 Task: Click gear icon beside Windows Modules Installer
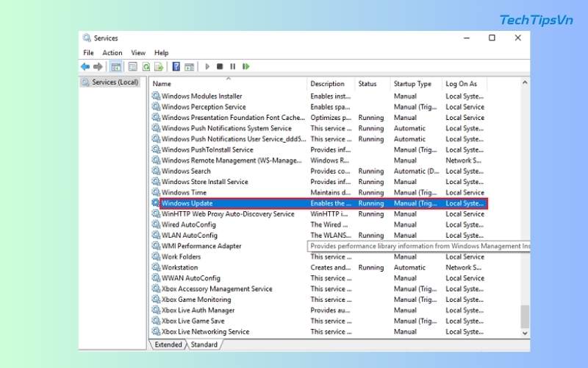(x=156, y=96)
